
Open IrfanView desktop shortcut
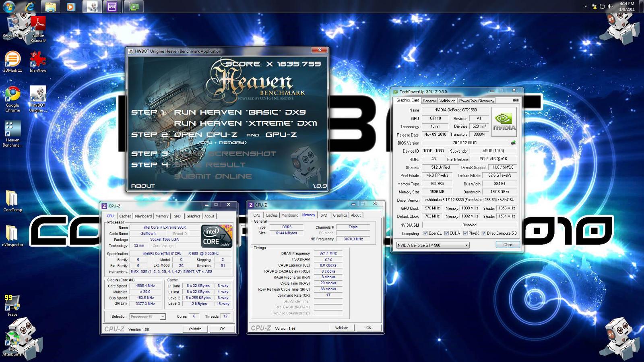click(38, 62)
